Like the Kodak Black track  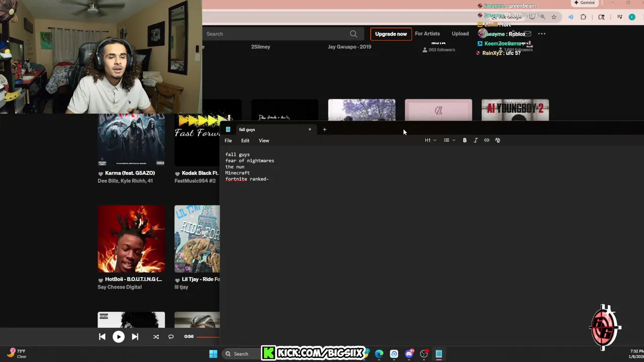point(177,173)
